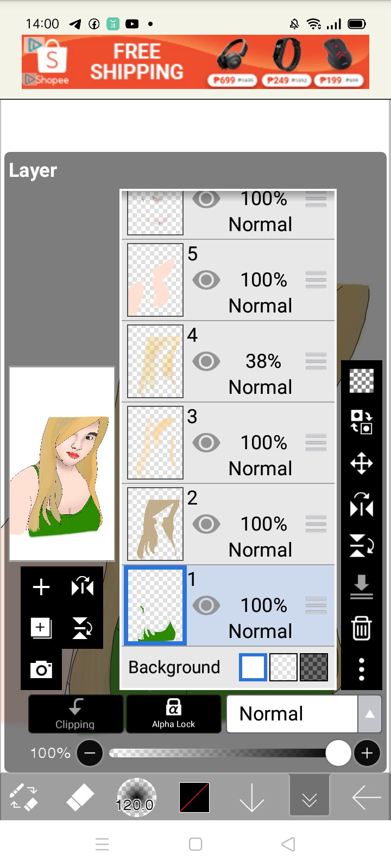Hide layer 4 using its eye icon
The image size is (391, 868).
206,361
